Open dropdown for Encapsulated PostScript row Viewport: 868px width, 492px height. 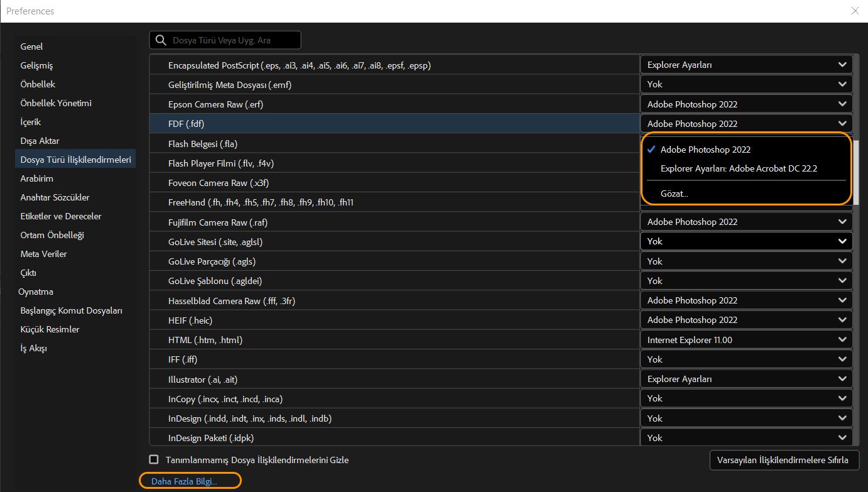coord(747,65)
